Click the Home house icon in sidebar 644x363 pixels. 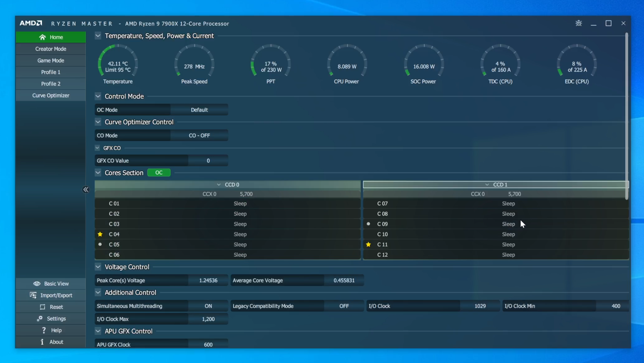click(x=42, y=37)
